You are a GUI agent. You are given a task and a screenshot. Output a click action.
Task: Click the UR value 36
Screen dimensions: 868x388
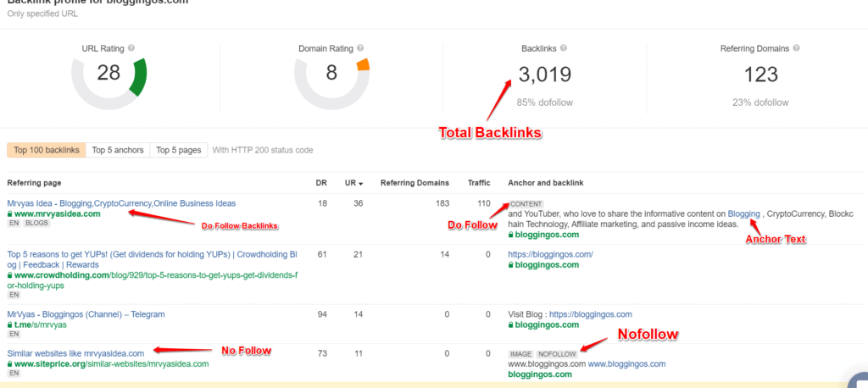pyautogui.click(x=359, y=203)
